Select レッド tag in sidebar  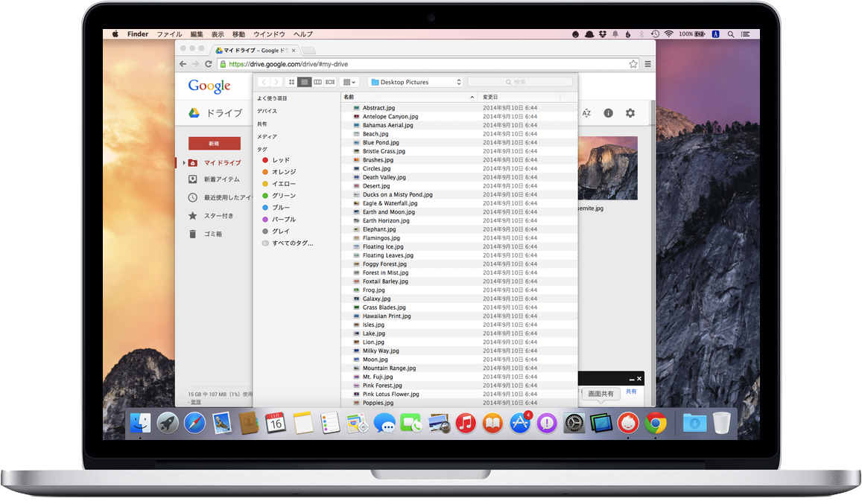tap(280, 160)
